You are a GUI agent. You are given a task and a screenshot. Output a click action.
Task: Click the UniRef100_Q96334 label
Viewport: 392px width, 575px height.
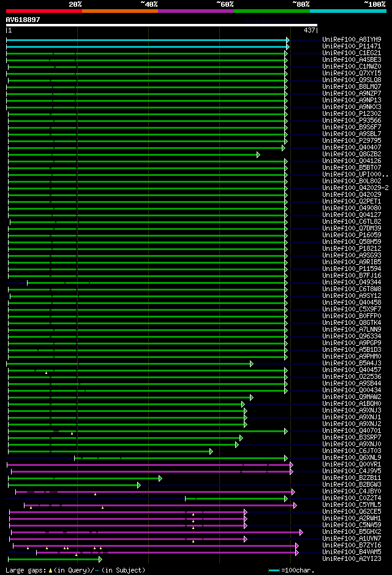click(x=352, y=337)
